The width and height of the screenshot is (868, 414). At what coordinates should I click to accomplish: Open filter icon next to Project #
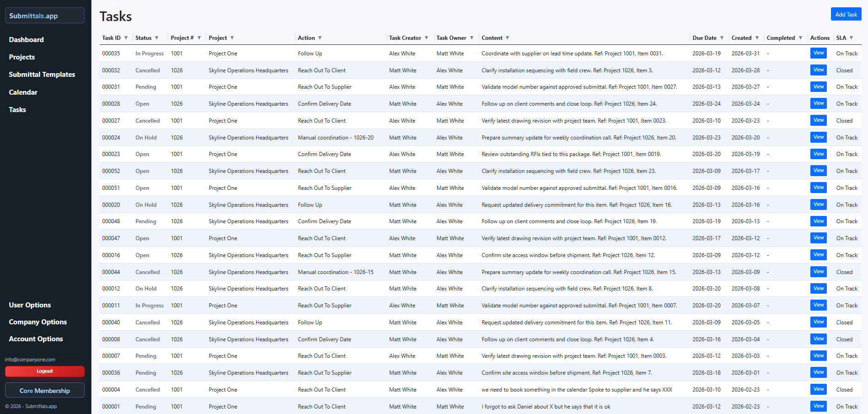199,38
